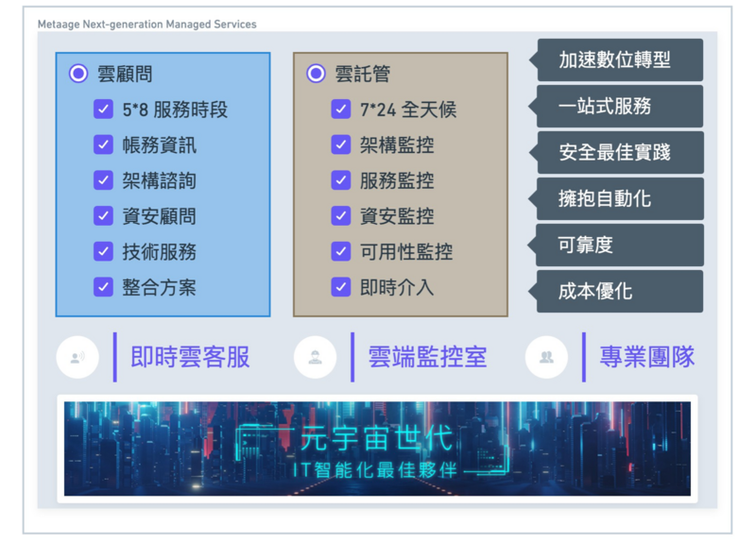
Task: Toggle the 服務監控 checkbox
Action: point(341,180)
